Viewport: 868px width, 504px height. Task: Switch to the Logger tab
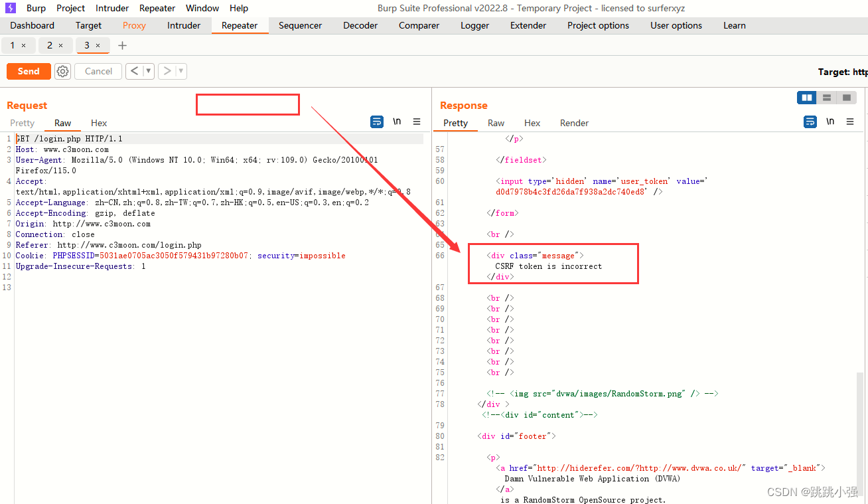(x=474, y=25)
